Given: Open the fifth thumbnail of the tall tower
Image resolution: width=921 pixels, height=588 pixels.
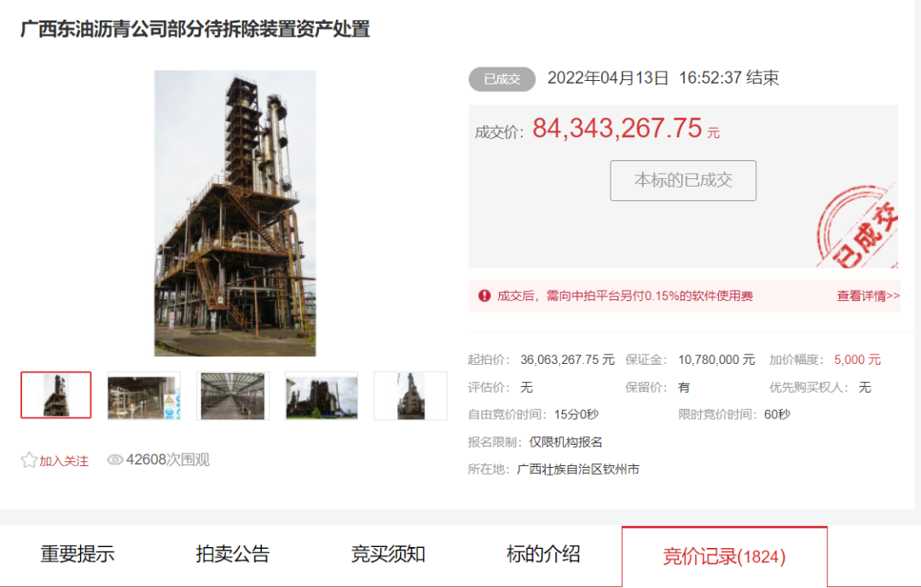Looking at the screenshot, I should [410, 395].
